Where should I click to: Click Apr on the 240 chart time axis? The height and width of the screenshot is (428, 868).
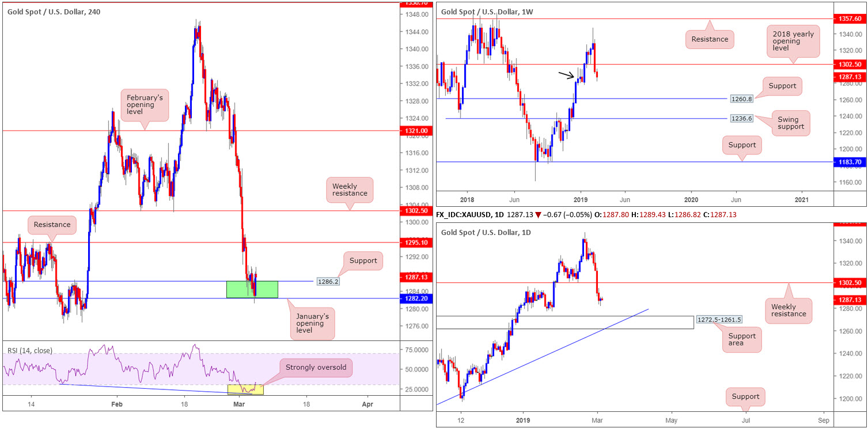368,404
